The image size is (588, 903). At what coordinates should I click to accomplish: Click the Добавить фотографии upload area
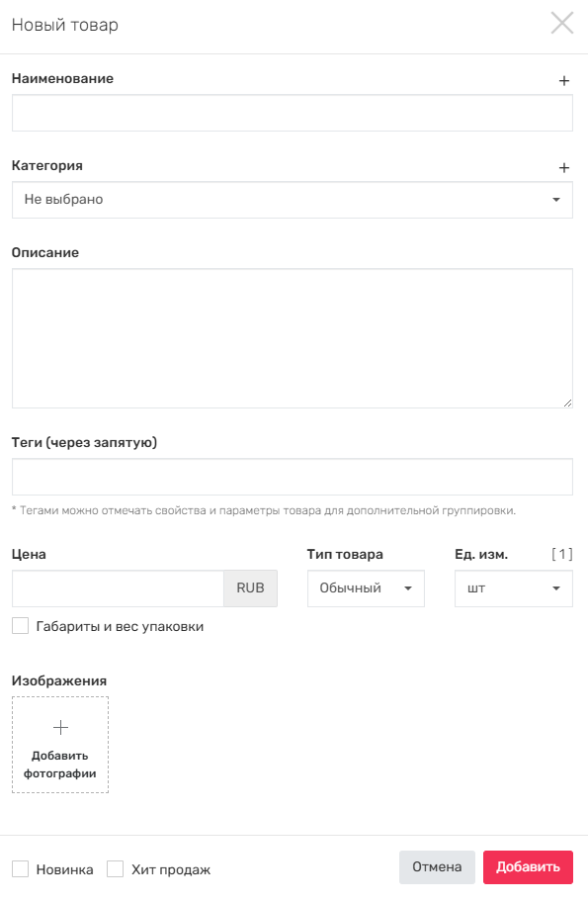point(60,745)
